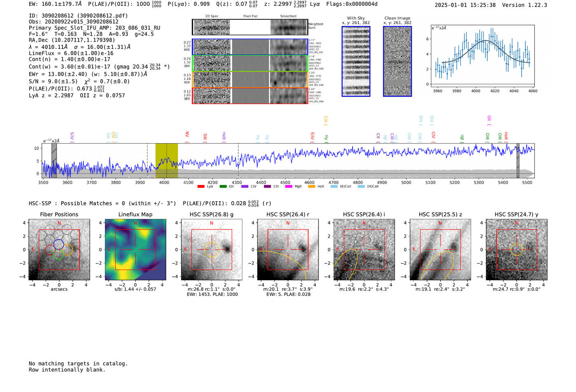Click the blue fiber circle in Fiber Positions
Viewport: 576px width, 392px height.
[x=58, y=244]
